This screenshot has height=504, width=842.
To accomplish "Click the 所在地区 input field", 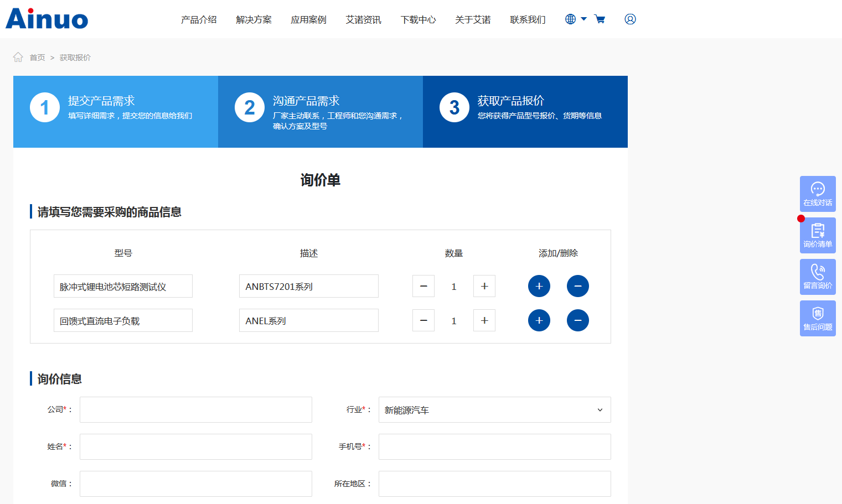I will (x=495, y=484).
